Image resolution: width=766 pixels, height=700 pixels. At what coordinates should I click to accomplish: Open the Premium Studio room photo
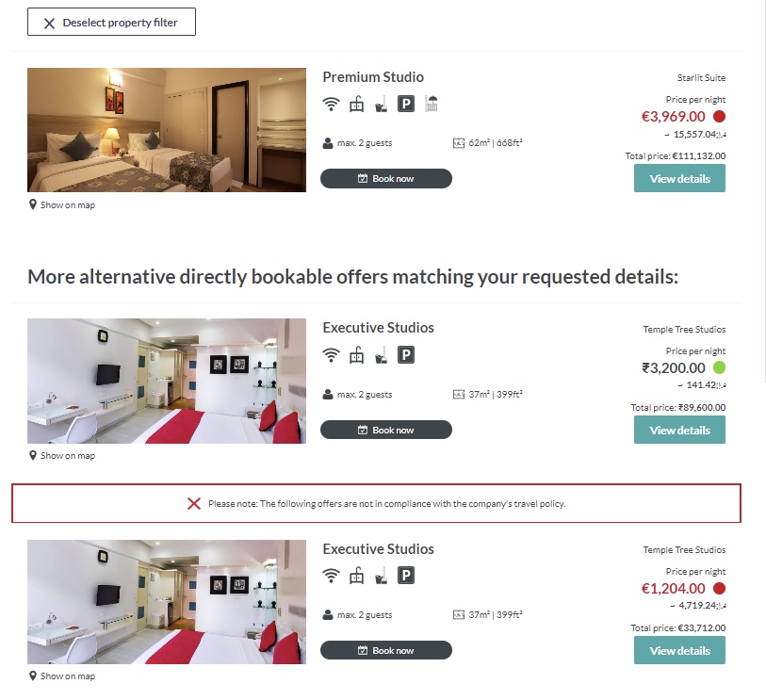click(x=167, y=130)
